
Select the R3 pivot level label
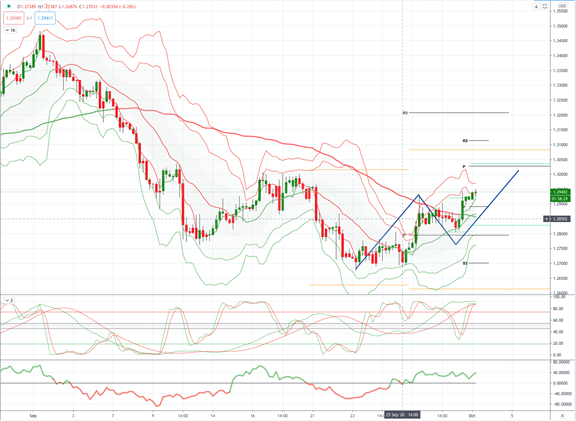[x=405, y=113]
